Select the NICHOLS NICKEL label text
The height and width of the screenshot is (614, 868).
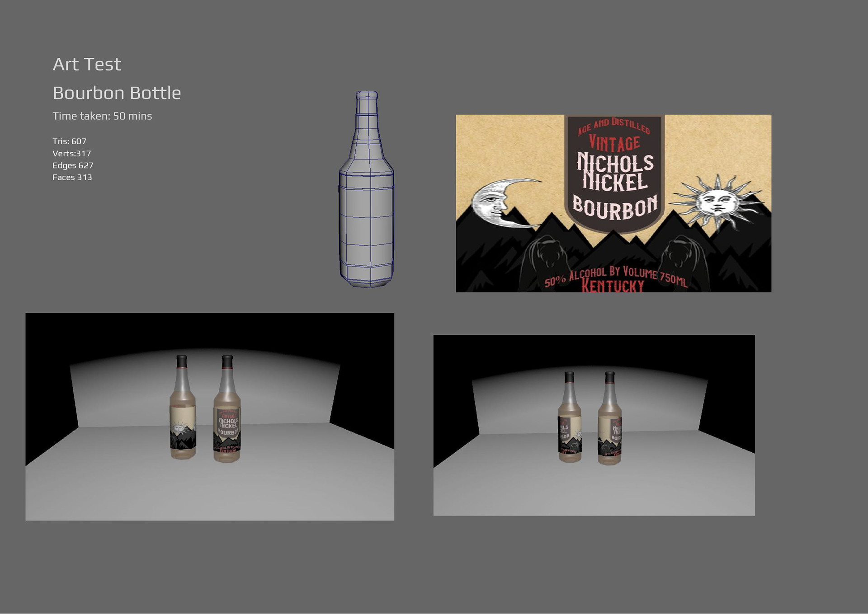[615, 173]
